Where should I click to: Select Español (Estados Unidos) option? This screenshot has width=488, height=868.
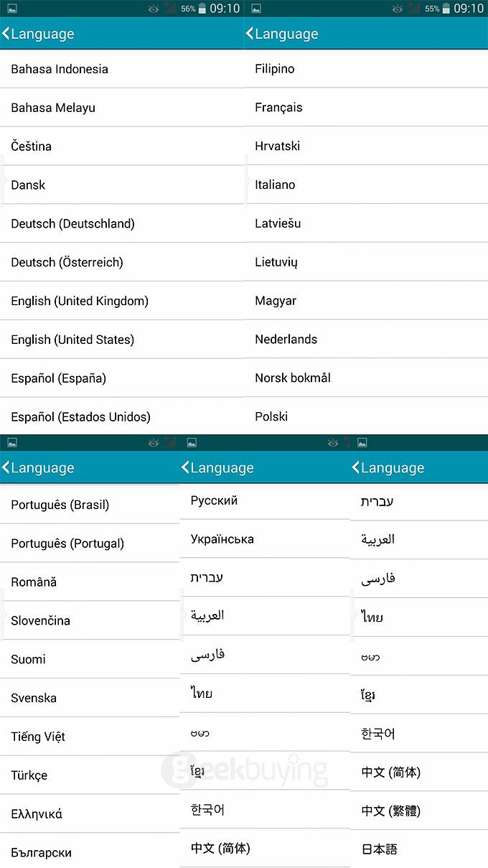(x=122, y=416)
